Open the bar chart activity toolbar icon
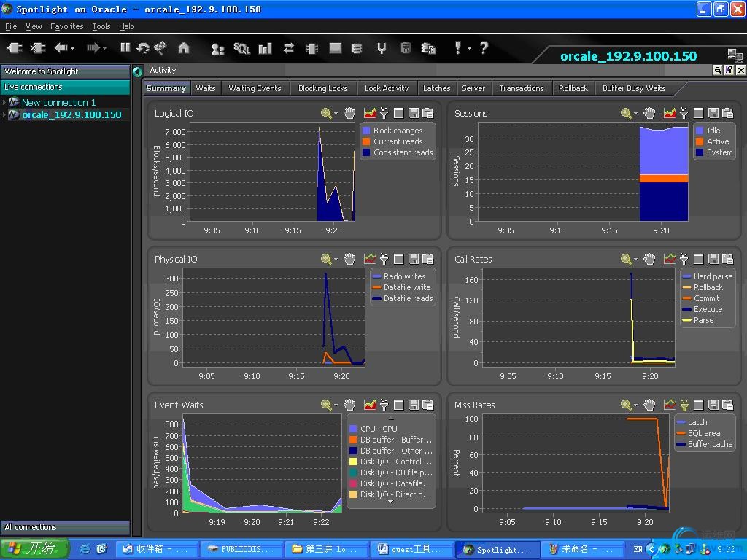The image size is (747, 560). [x=265, y=48]
